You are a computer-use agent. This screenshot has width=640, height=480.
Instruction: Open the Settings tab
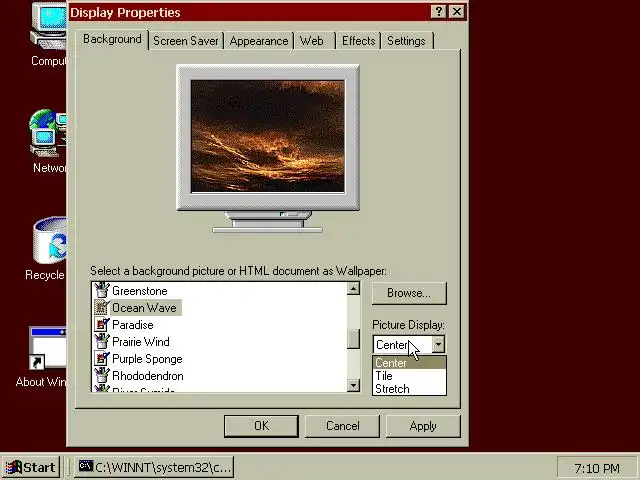[407, 41]
